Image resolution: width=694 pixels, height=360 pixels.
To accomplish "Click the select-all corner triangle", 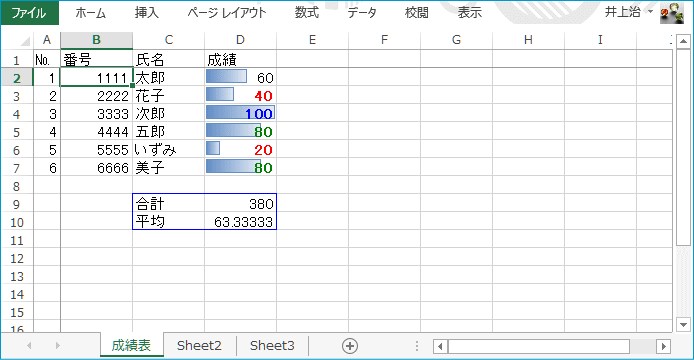I will click(x=25, y=41).
